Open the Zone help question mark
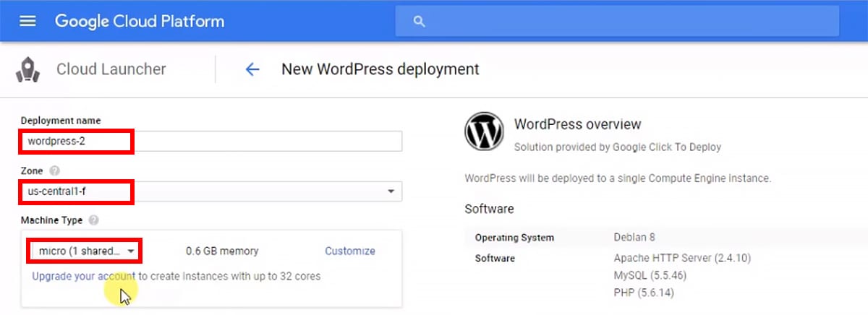 54,171
